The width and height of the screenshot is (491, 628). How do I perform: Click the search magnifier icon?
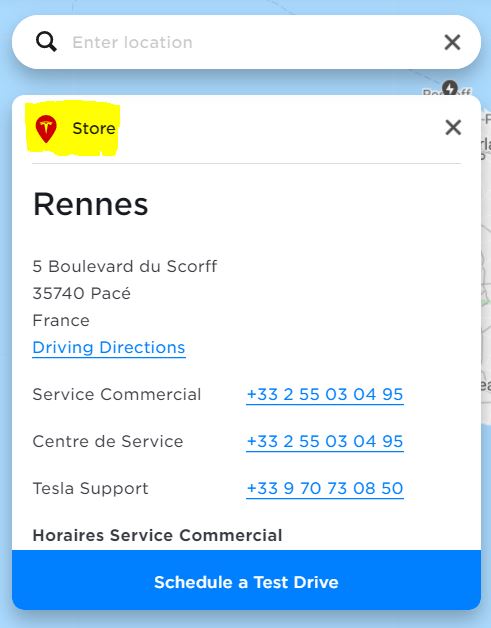tap(46, 42)
